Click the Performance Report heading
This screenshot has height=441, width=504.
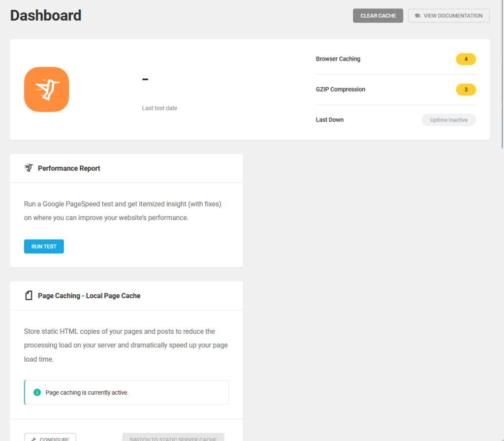pyautogui.click(x=69, y=168)
